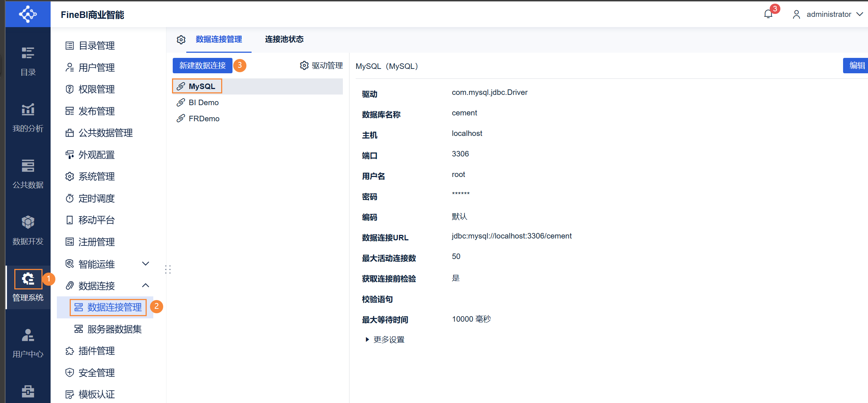Open 我的分析 in the sidebar
This screenshot has height=403, width=868.
28,118
